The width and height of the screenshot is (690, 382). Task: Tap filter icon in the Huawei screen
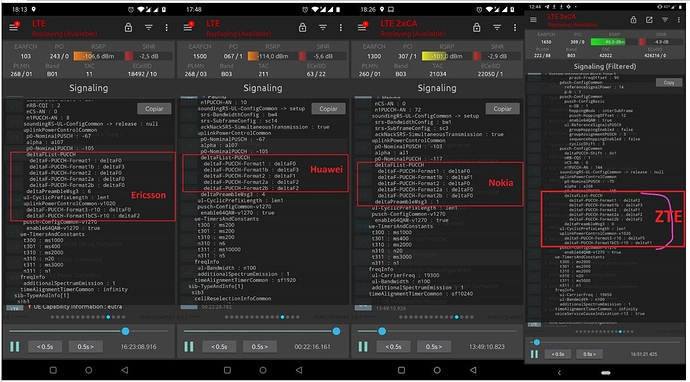coord(323,27)
